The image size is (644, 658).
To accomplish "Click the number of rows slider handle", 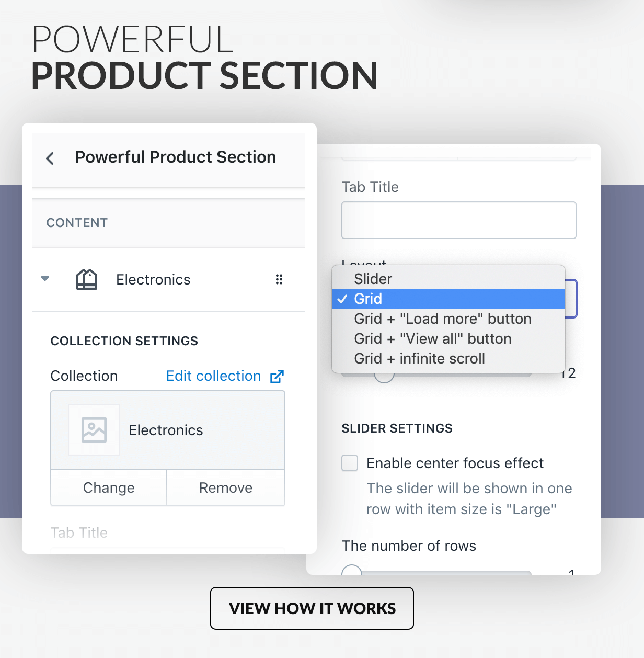I will [352, 570].
